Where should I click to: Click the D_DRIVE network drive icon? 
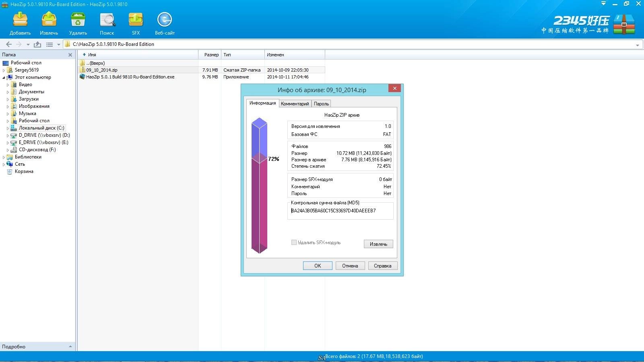(14, 135)
